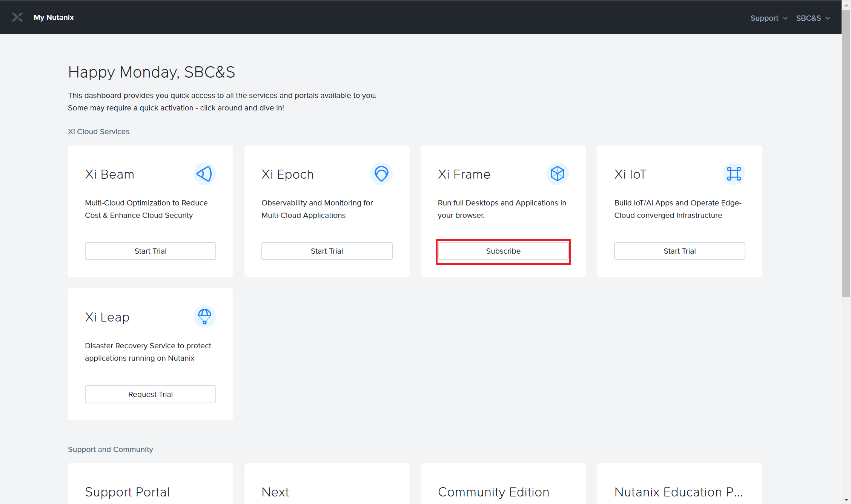Click the My Nutanix title
Image resolution: width=851 pixels, height=504 pixels.
point(54,17)
